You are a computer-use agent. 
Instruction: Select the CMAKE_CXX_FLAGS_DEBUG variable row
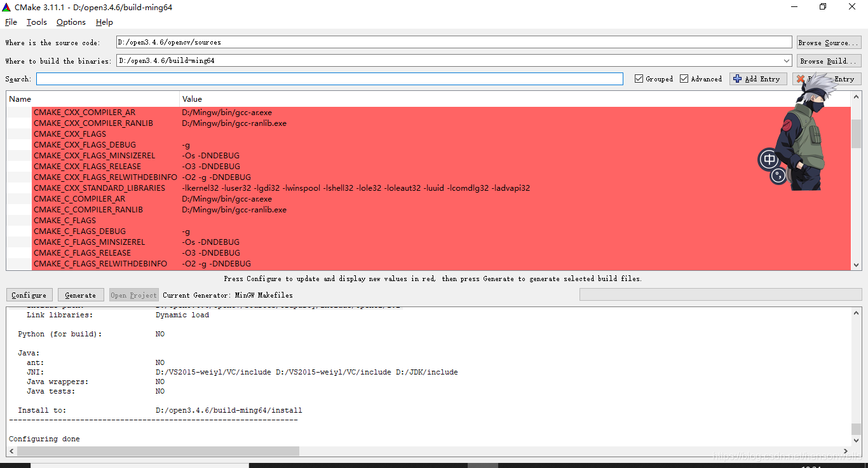pyautogui.click(x=85, y=144)
